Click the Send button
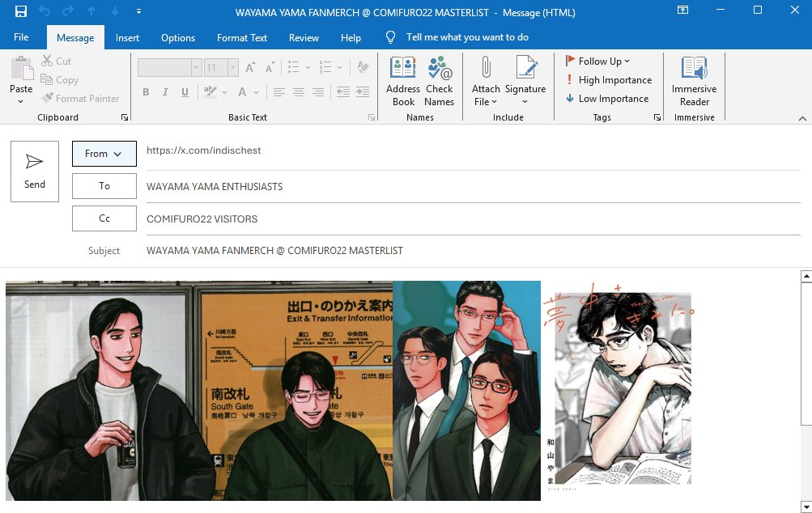Viewport: 812px width, 513px height. (35, 172)
